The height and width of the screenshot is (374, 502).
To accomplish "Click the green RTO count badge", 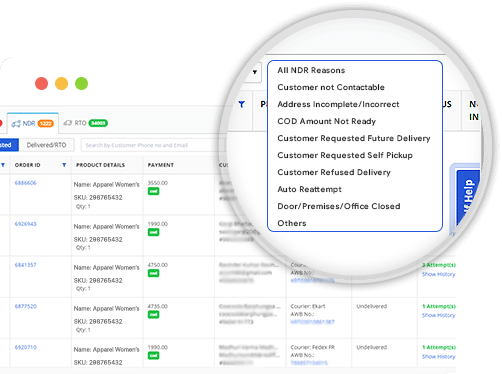I will tap(98, 123).
